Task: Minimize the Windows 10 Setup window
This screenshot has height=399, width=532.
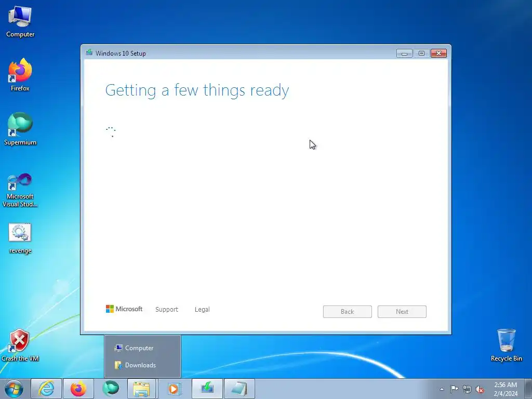Action: pos(404,54)
